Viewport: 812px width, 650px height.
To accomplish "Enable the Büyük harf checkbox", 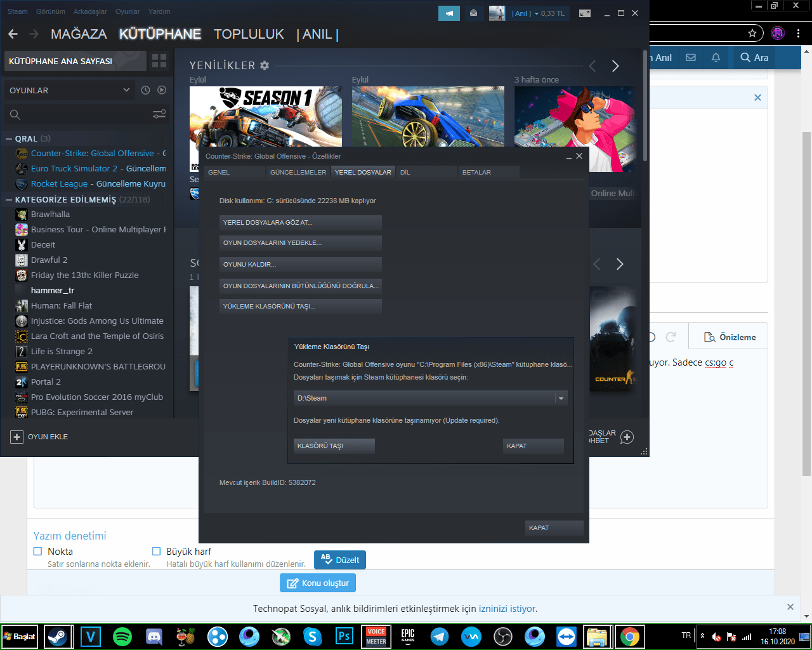I will tap(156, 551).
